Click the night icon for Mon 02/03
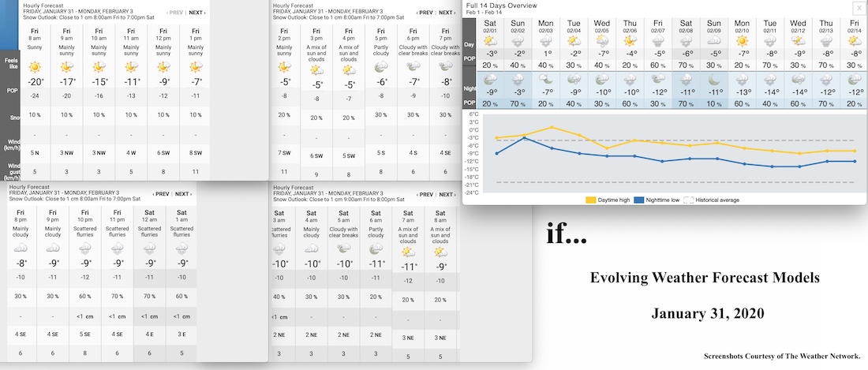The image size is (868, 370). pos(545,79)
